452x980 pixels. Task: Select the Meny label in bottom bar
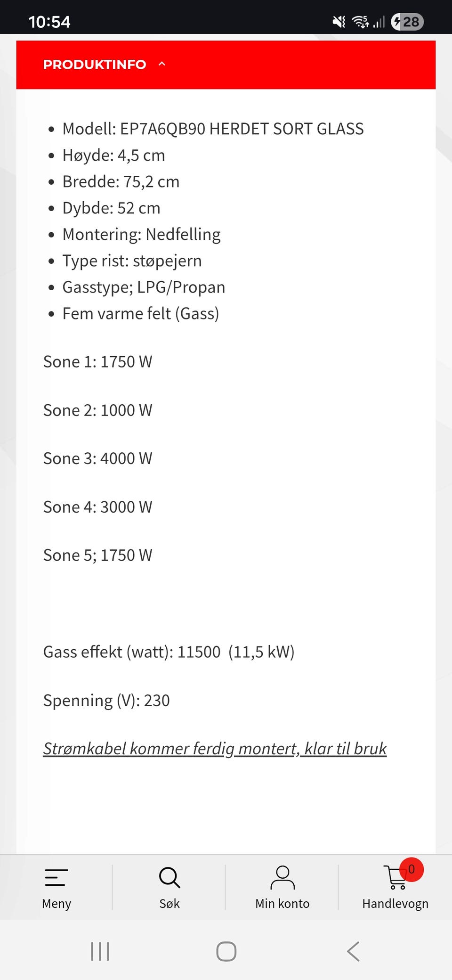click(56, 904)
